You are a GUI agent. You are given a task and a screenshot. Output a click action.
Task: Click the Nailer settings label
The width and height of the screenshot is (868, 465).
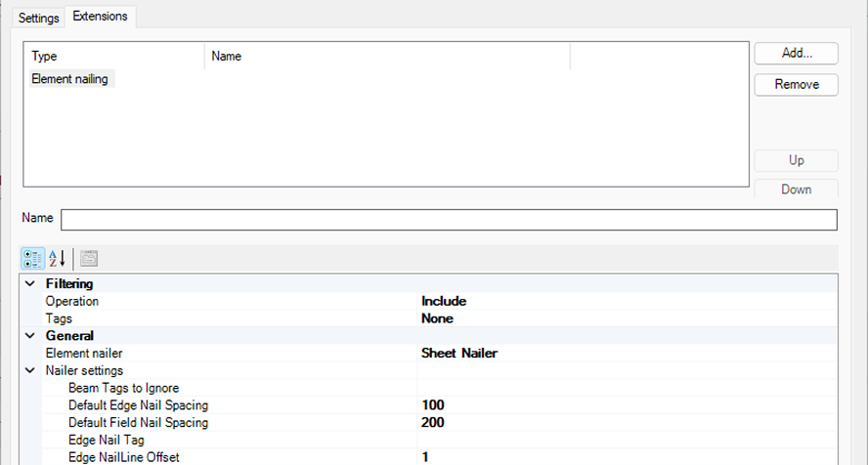[x=84, y=370]
